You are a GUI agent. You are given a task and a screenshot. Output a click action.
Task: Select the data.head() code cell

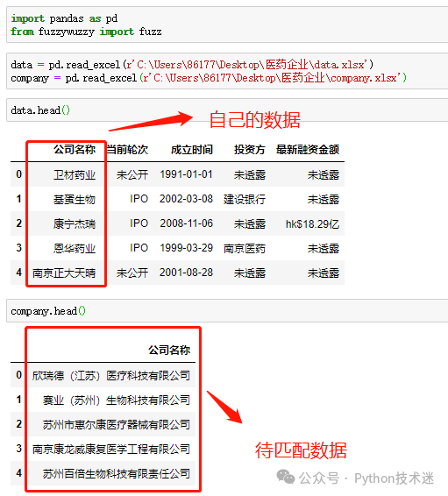[x=227, y=110]
